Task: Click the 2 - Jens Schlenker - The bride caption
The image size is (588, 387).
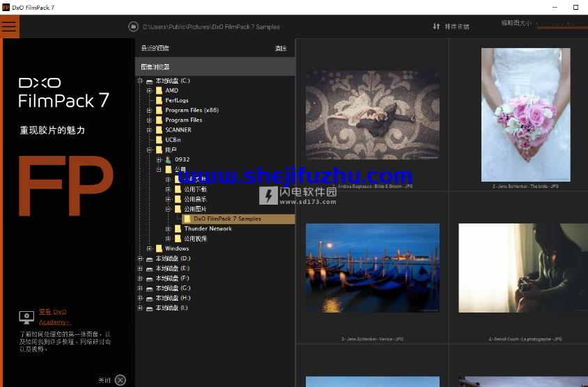Action: (x=526, y=186)
